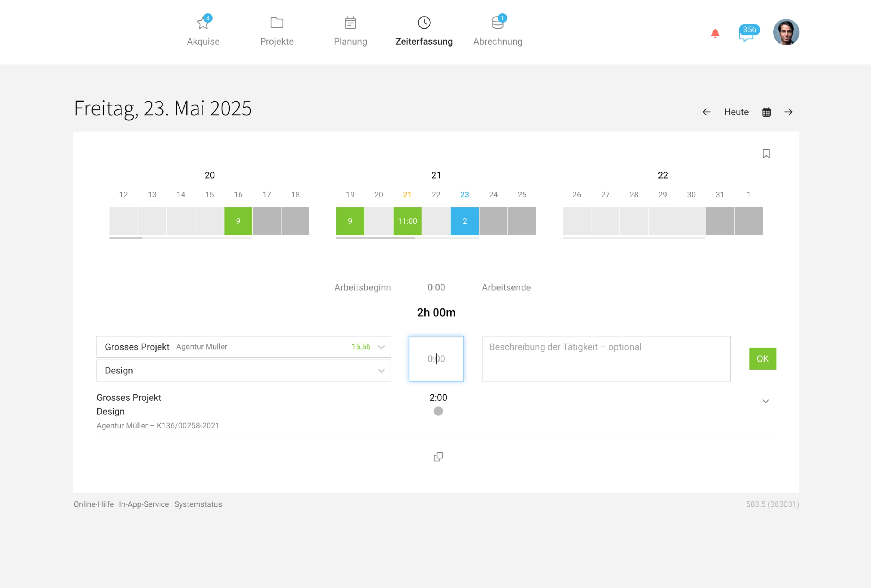The image size is (871, 588).
Task: Toggle the gray timer dot under 2:00
Action: [x=438, y=411]
